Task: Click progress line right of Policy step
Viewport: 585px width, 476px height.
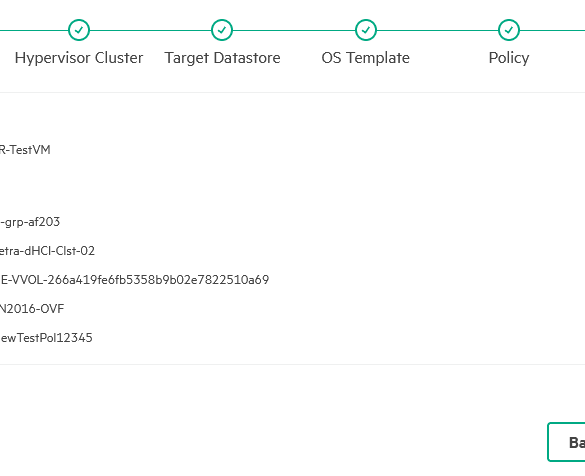Action: (x=553, y=30)
